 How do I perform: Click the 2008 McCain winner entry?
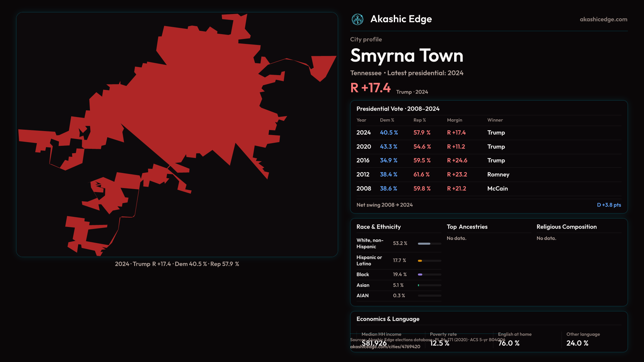coord(497,189)
